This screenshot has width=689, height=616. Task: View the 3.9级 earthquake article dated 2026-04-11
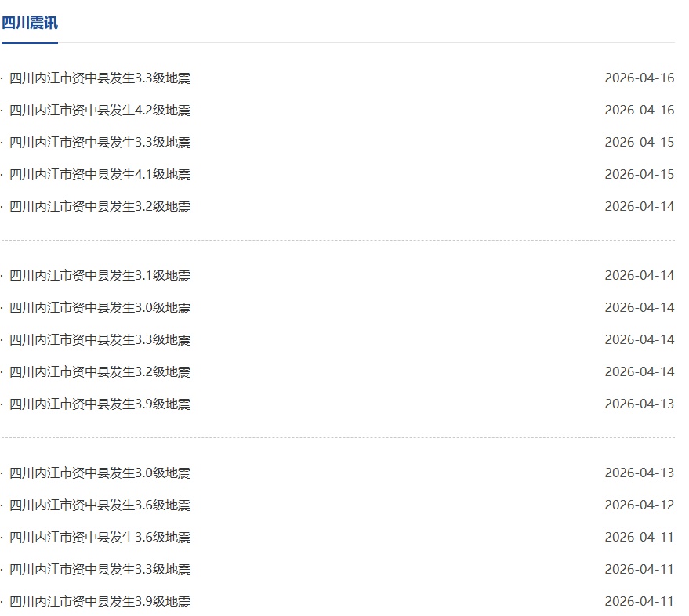[100, 602]
